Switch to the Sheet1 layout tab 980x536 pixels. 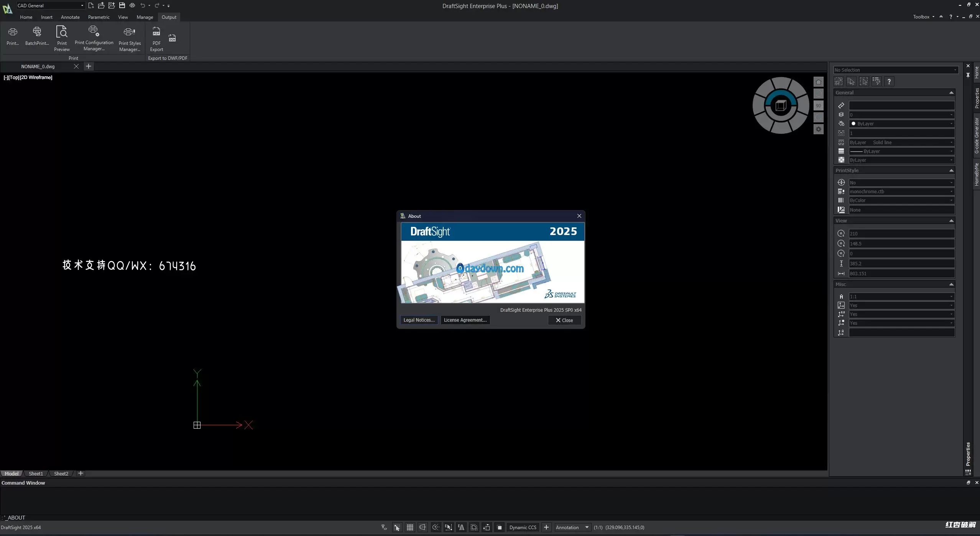[36, 474]
